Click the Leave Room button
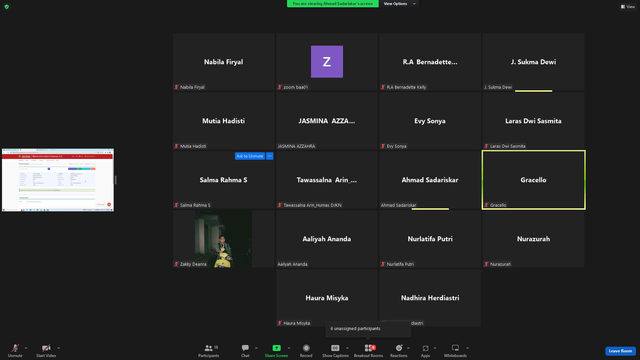 pos(620,351)
